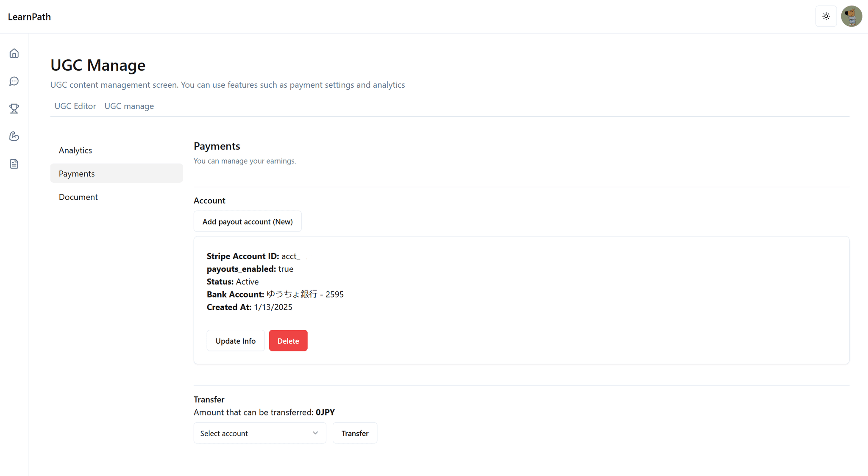Viewport: 868px width, 476px height.
Task: Click the Add payout account button
Action: [x=248, y=221]
